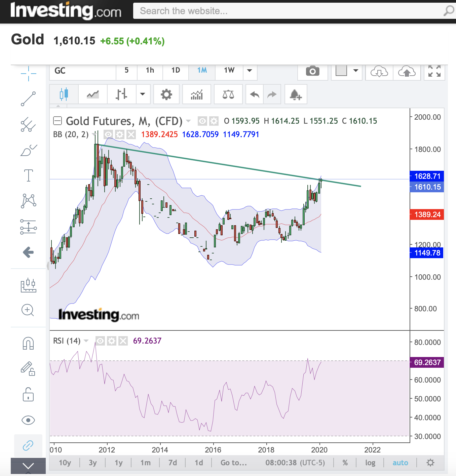This screenshot has width=456, height=476.
Task: Switch to the 1D interval tab
Action: click(176, 70)
